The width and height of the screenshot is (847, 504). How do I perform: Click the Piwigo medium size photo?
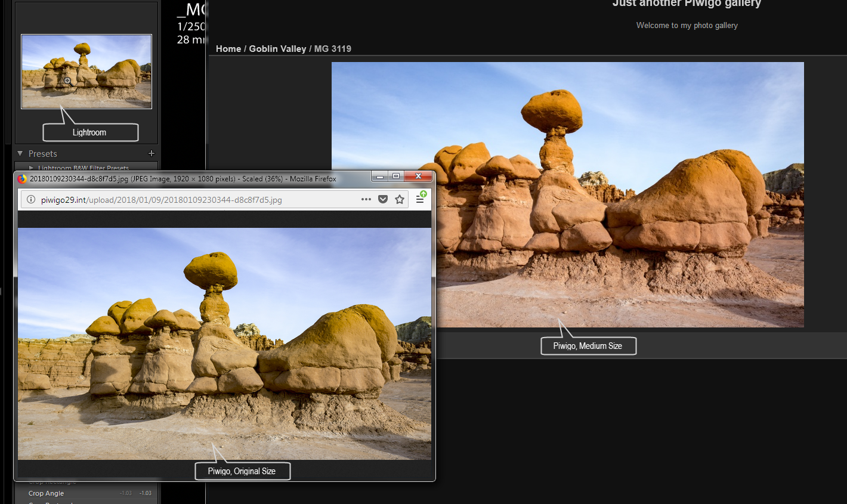click(568, 194)
